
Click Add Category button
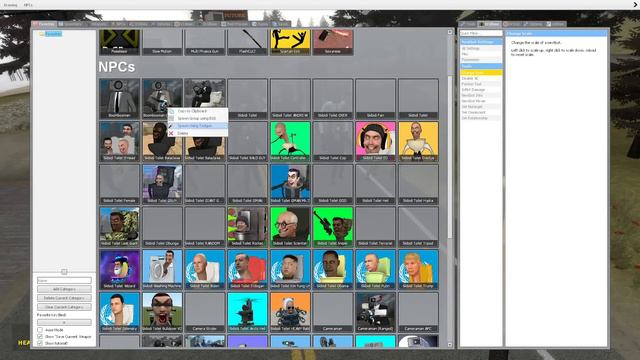pyautogui.click(x=64, y=289)
